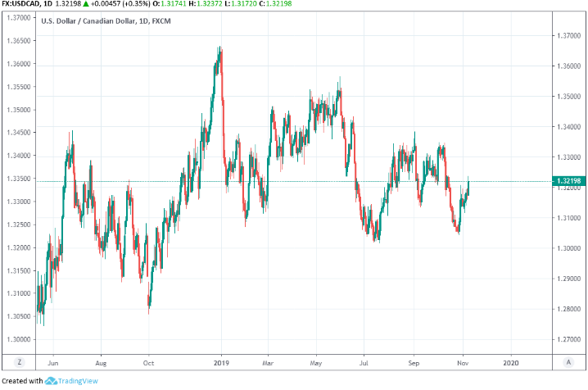588x390 pixels.
Task: Click the 1.37000 label on right price scale
Action: click(568, 35)
